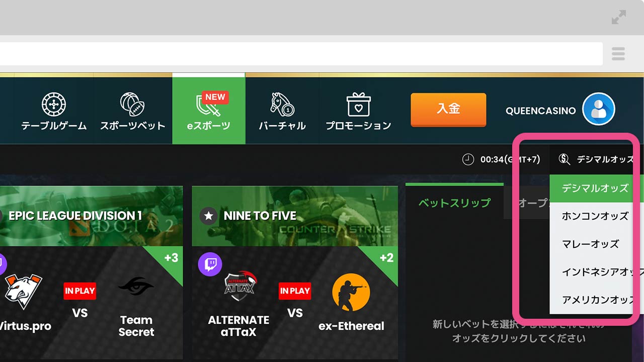Click the ex-Ethereal team name

pyautogui.click(x=351, y=326)
